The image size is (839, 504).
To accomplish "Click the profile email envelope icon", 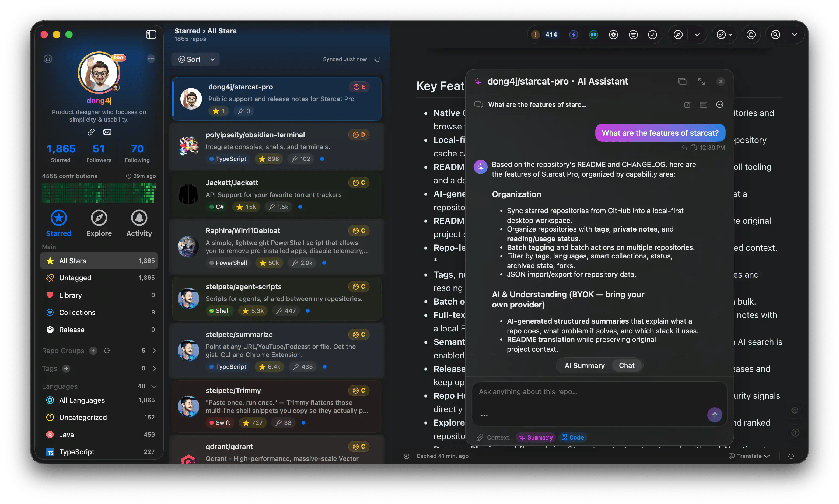I will coord(107,132).
